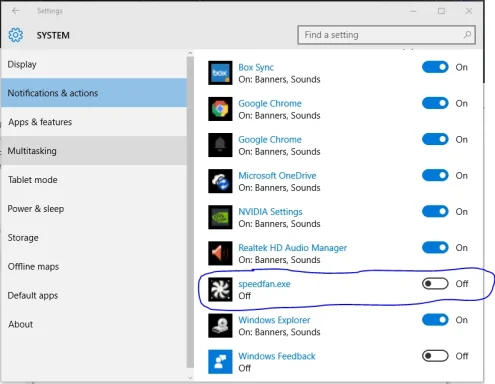
Task: Click sidebar scrollbar down arrow
Action: click(190, 378)
